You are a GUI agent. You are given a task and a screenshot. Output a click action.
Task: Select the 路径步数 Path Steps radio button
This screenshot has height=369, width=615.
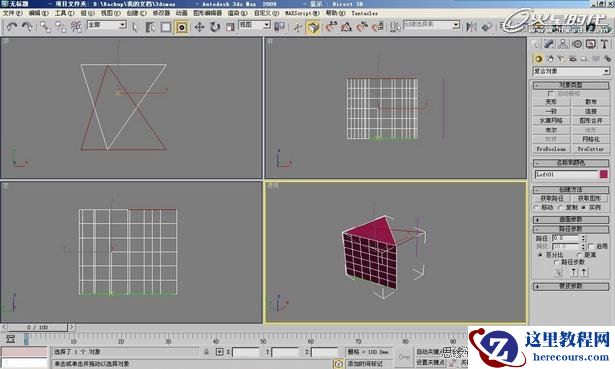coord(556,262)
